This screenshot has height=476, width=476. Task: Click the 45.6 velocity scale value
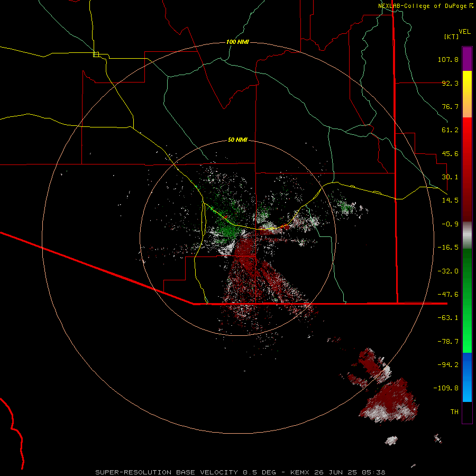(x=450, y=153)
